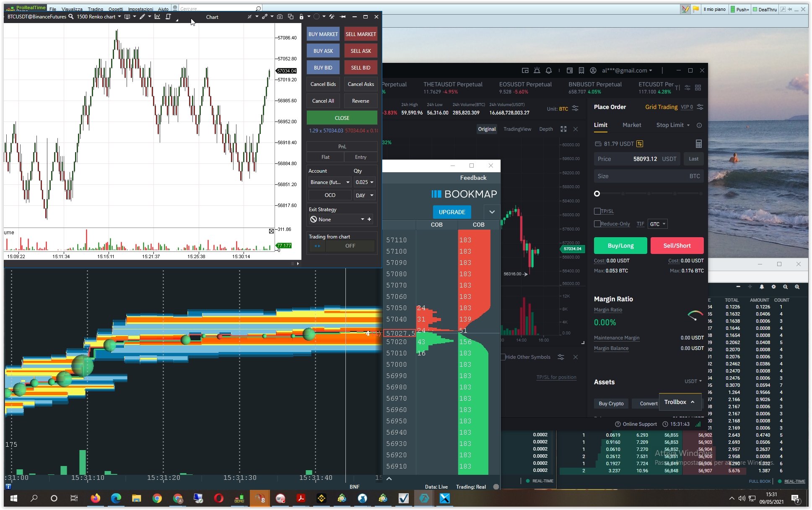Click the transfer icon next to 81.79 USDT
The height and width of the screenshot is (510, 812).
click(640, 144)
